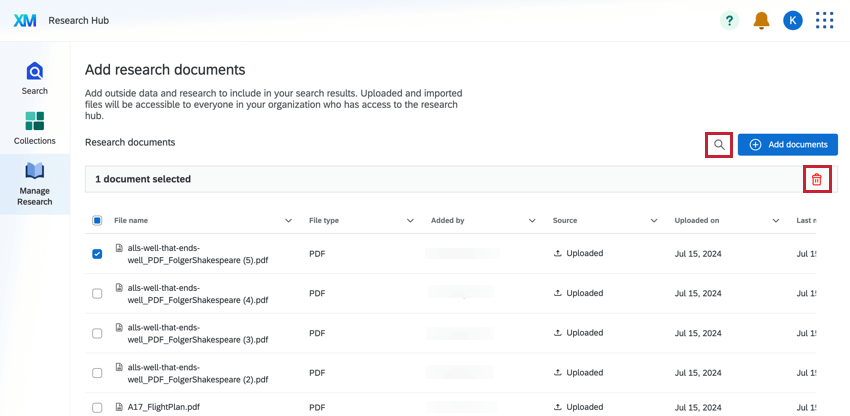
Task: Toggle the select-all header checkbox
Action: click(x=97, y=221)
